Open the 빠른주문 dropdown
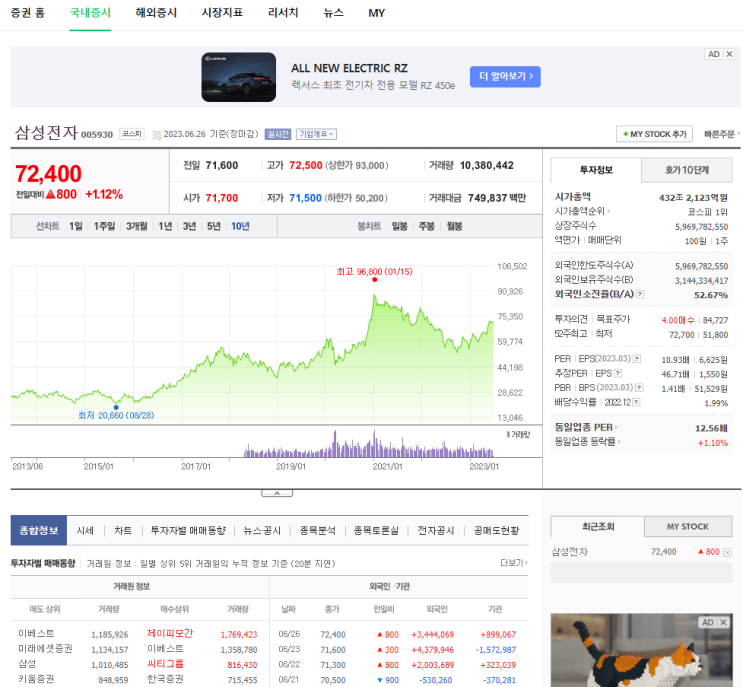The width and height of the screenshot is (743, 687). (721, 134)
